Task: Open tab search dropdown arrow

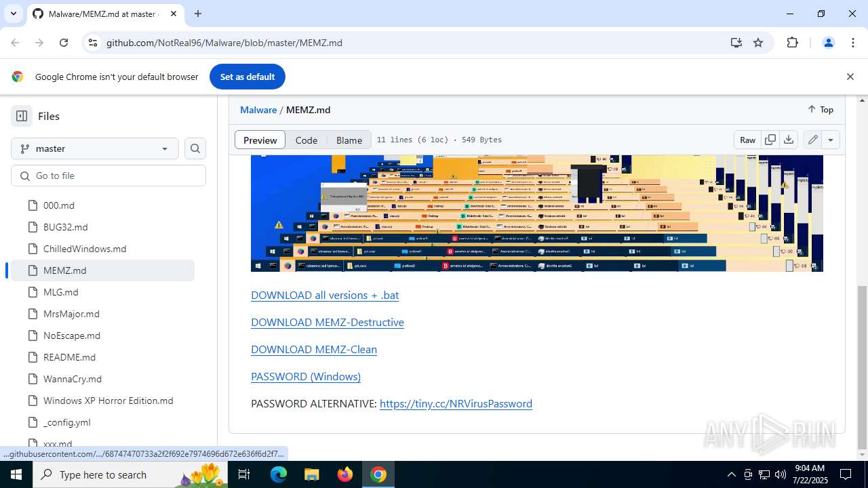Action: point(13,14)
